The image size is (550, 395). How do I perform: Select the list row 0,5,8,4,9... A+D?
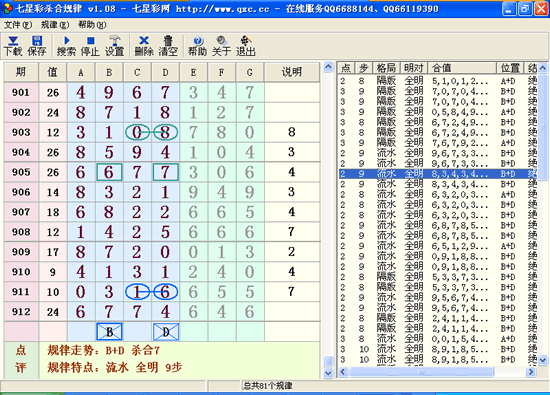point(438,112)
